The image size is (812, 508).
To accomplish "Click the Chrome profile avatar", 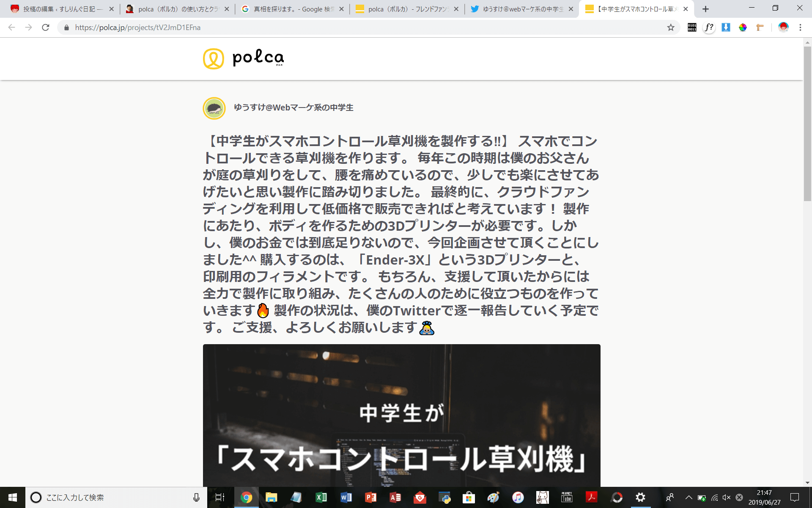I will point(783,28).
